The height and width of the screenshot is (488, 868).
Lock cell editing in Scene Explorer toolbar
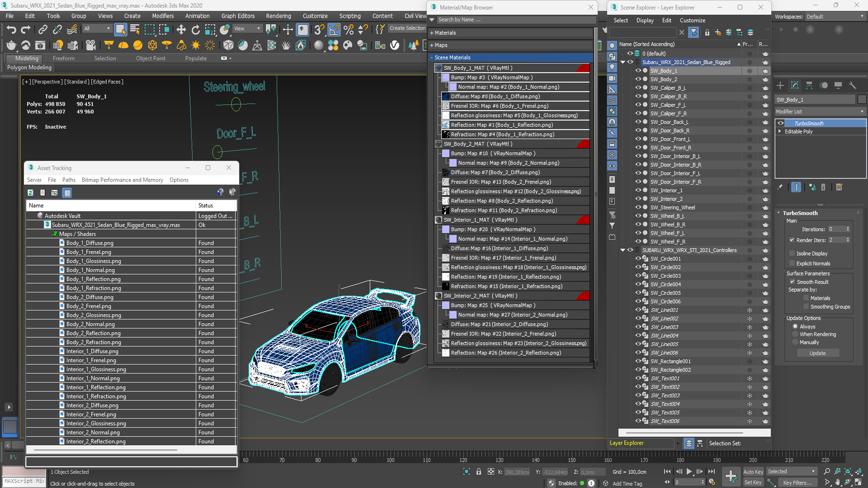point(707,33)
